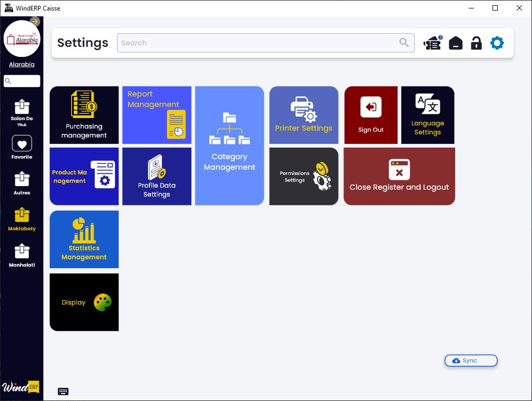Screen dimensions: 532x401
Task: Click the delivery notification icon in header
Action: [x=432, y=43]
